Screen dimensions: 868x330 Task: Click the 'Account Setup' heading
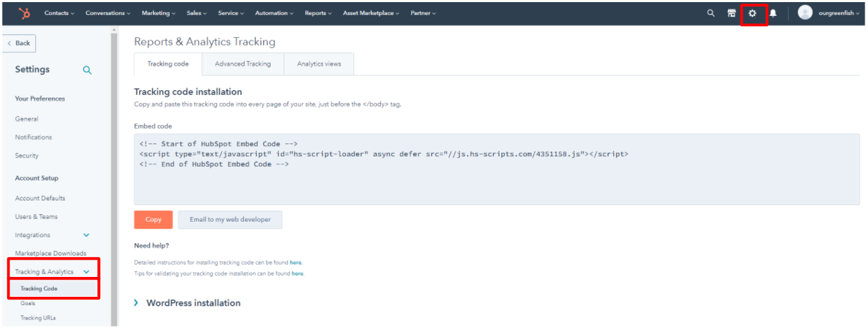(x=37, y=178)
